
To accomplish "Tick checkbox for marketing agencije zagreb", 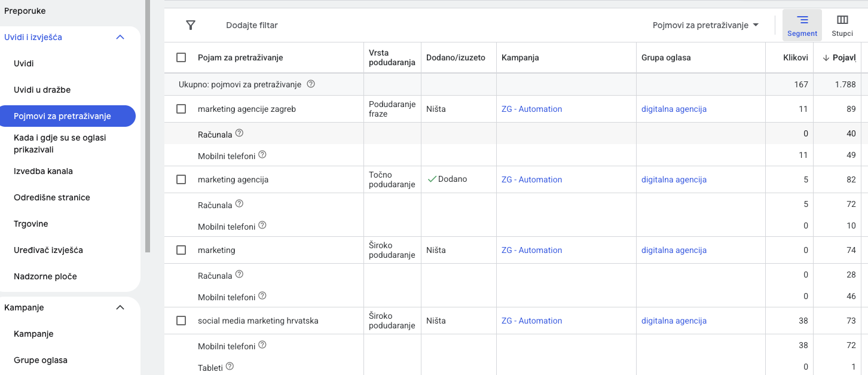I will click(x=181, y=109).
